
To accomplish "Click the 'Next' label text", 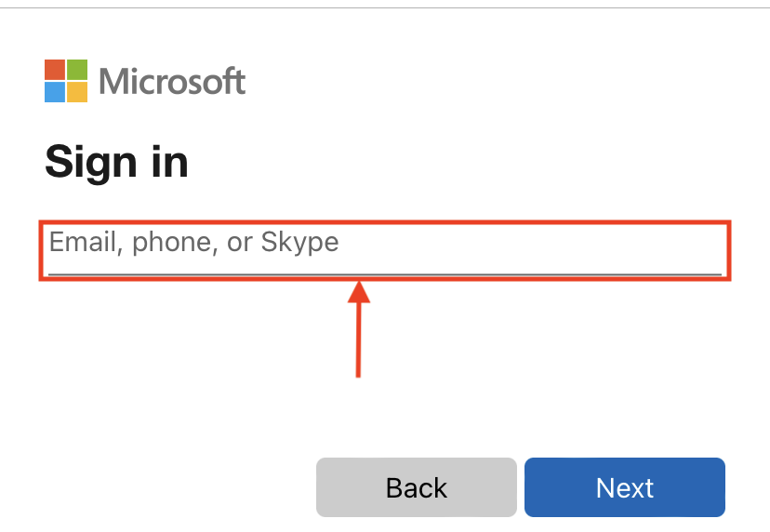I will click(x=625, y=487).
